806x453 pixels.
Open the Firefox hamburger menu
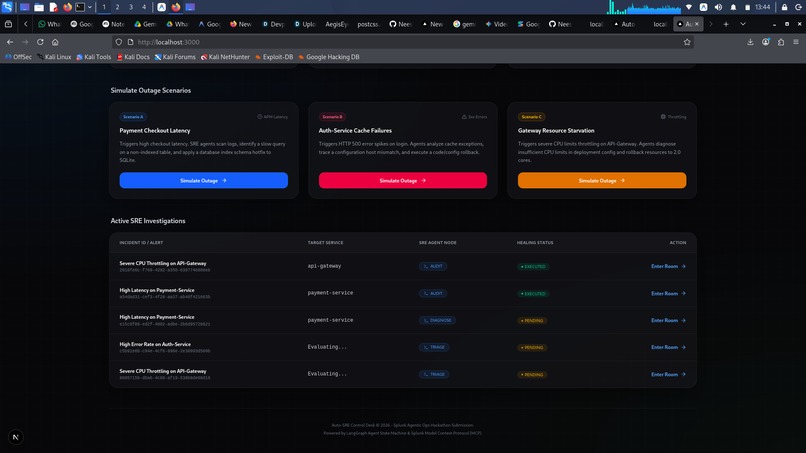796,42
